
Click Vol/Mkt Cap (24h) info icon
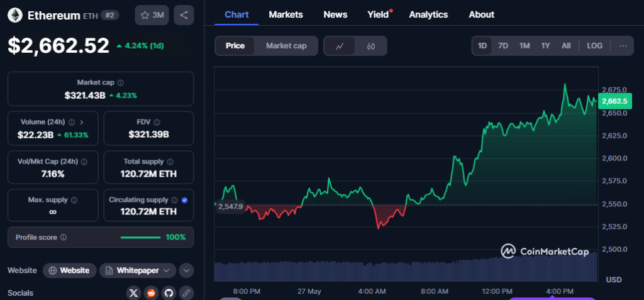point(84,162)
